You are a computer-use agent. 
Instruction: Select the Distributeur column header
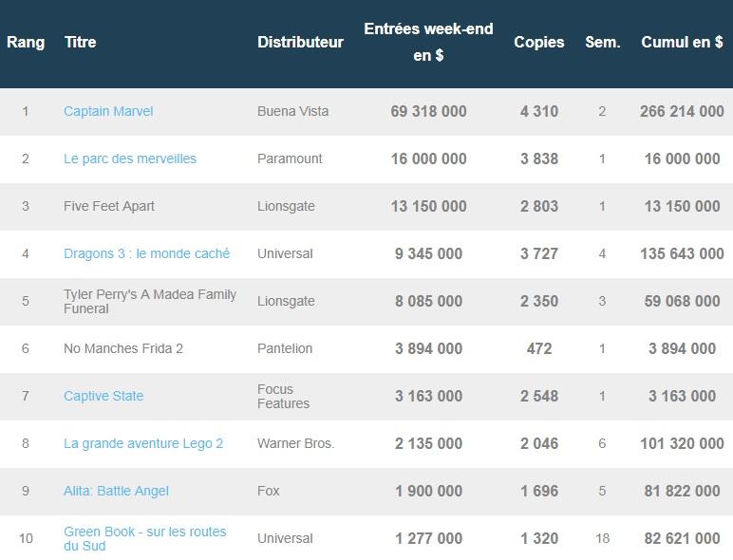[300, 42]
